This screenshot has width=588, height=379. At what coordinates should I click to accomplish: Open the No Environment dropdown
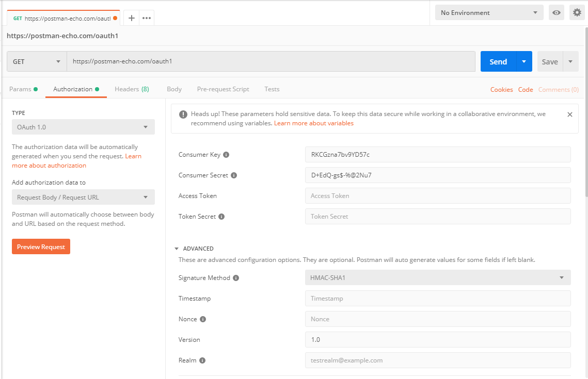(489, 13)
